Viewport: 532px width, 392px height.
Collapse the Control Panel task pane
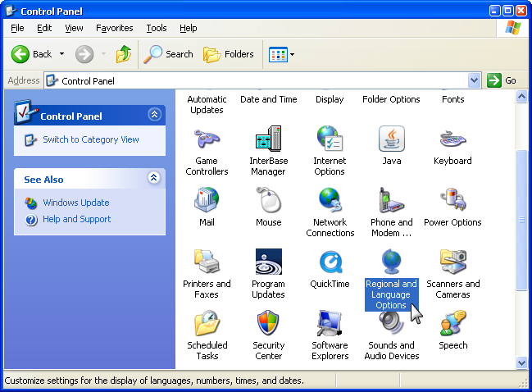point(154,115)
